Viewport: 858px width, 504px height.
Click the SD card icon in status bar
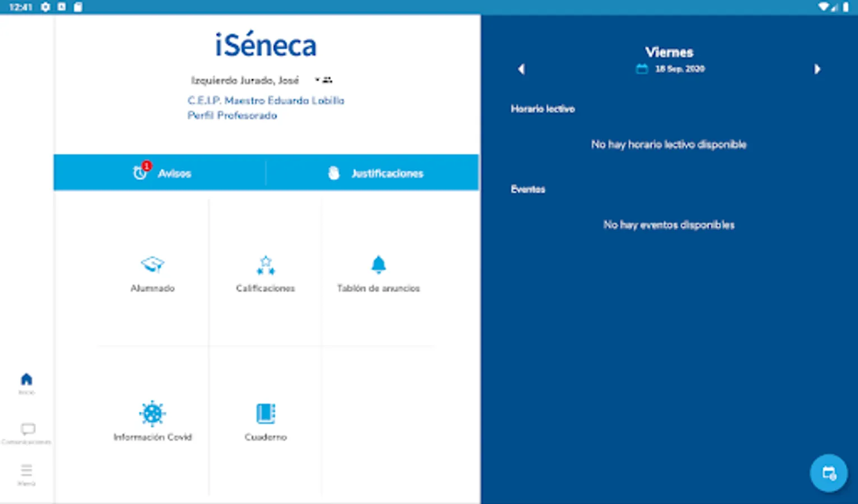pyautogui.click(x=78, y=7)
